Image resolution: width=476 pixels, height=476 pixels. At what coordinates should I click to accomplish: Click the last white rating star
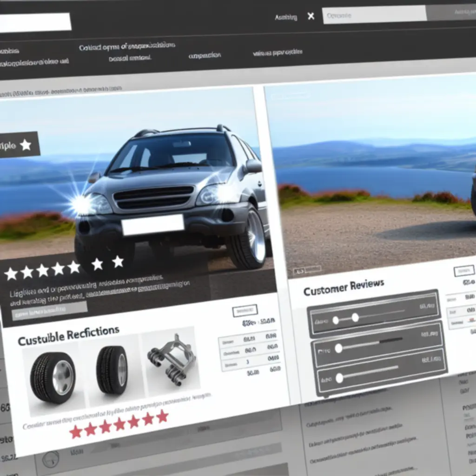pyautogui.click(x=118, y=262)
